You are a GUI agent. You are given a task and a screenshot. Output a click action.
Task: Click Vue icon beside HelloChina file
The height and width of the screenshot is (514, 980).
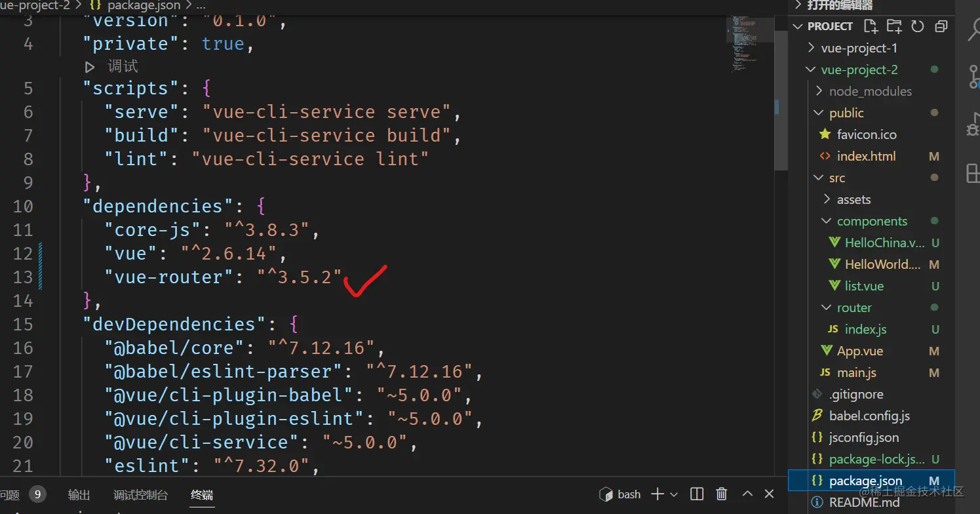[x=834, y=243]
